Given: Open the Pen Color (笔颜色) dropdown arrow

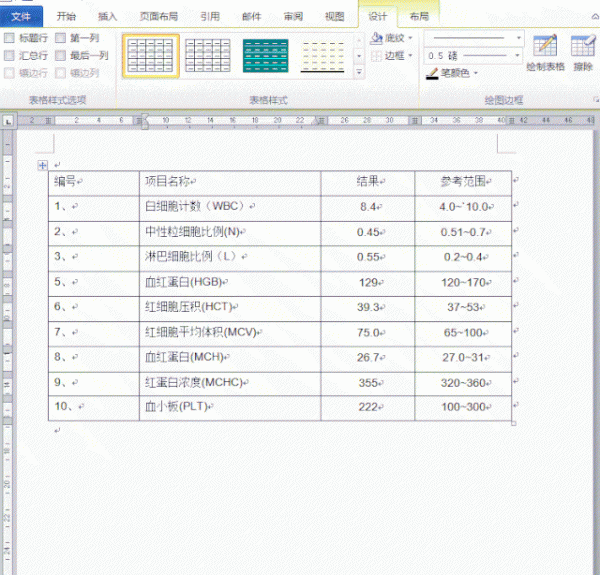Looking at the screenshot, I should pyautogui.click(x=476, y=73).
